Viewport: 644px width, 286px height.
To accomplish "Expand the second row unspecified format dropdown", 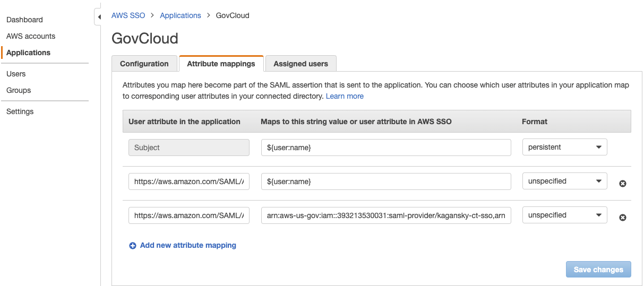I will tap(564, 181).
